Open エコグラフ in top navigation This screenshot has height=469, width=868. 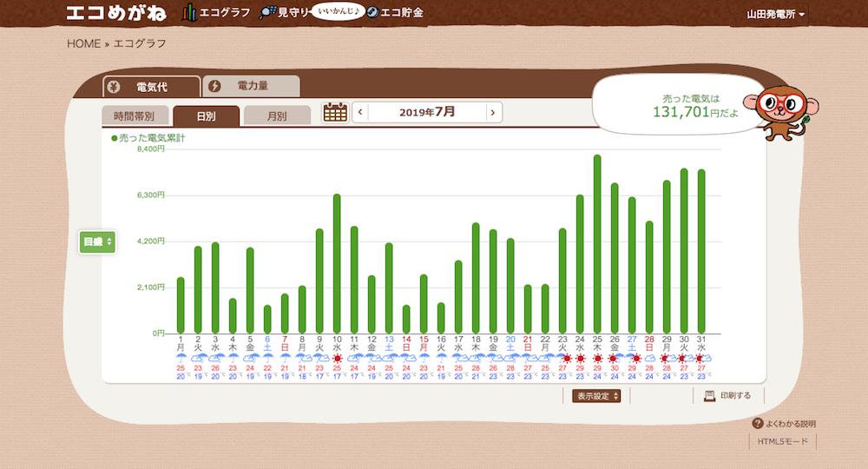click(x=225, y=12)
